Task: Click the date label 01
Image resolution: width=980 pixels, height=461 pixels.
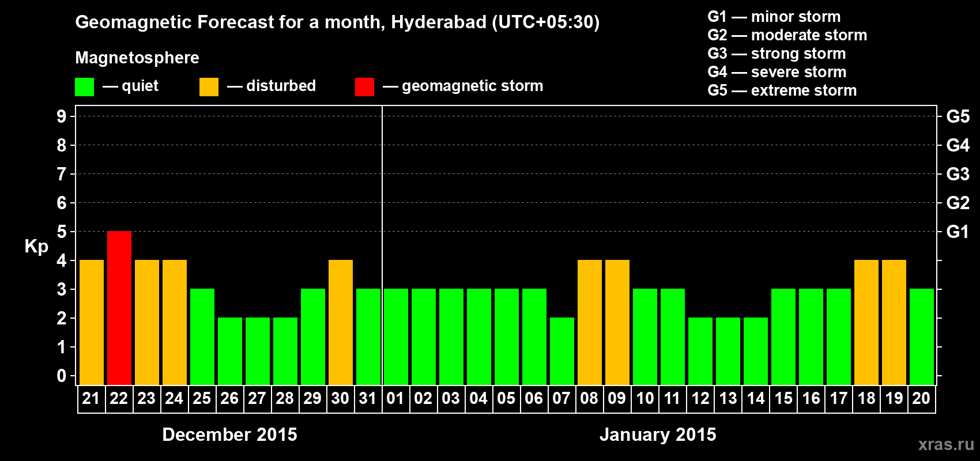Action: click(x=395, y=398)
